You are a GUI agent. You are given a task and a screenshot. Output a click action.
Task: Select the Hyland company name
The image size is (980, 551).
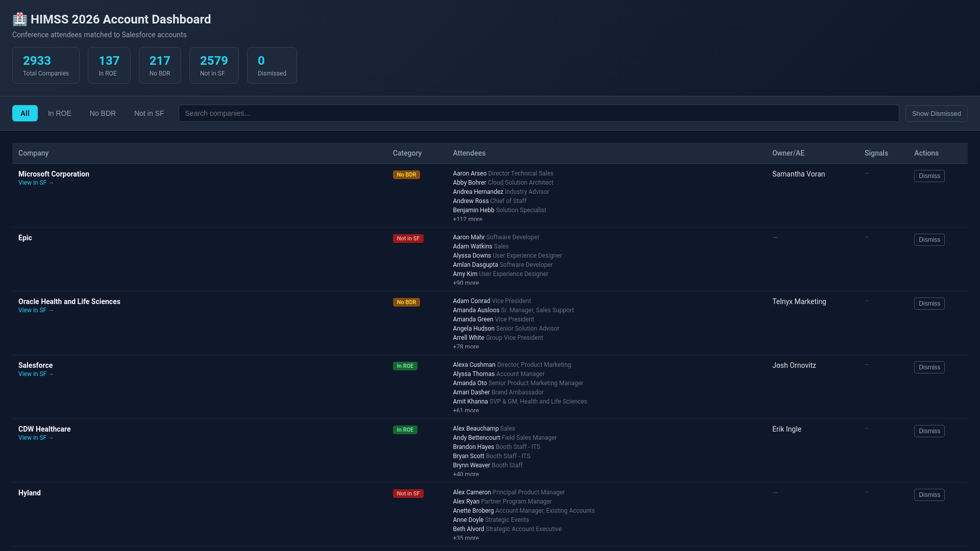(30, 493)
